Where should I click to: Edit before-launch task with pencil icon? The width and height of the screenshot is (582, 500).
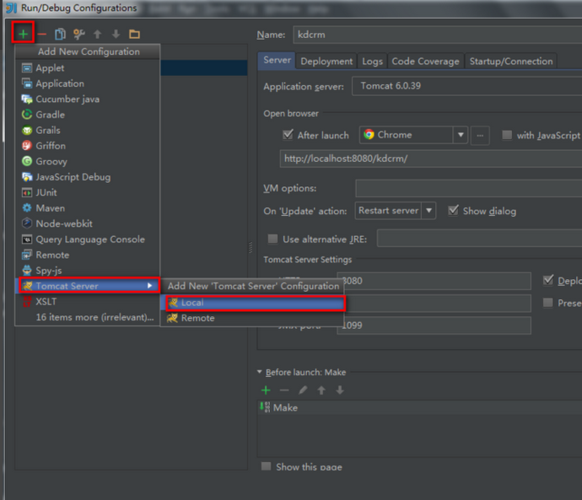click(303, 390)
